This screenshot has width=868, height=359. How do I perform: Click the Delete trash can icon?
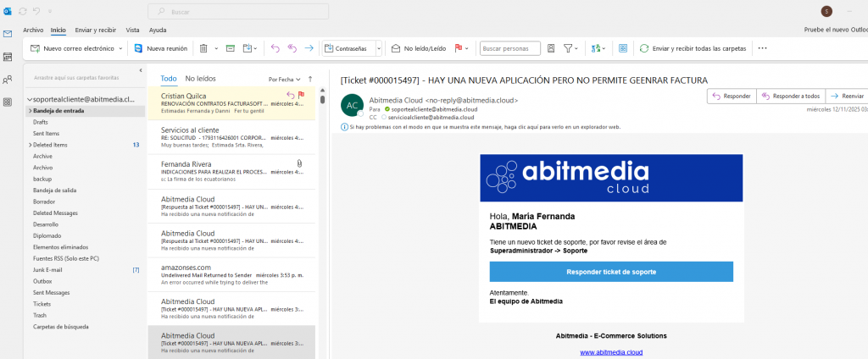point(203,49)
